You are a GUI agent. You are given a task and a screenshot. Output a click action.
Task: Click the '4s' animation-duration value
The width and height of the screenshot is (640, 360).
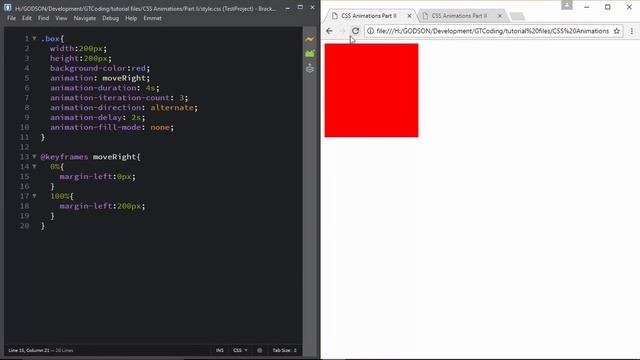[x=150, y=88]
